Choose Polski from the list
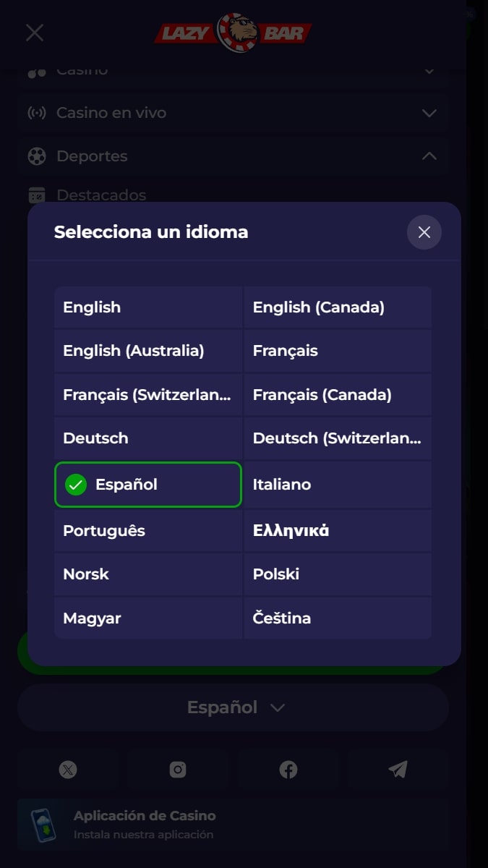 [338, 574]
